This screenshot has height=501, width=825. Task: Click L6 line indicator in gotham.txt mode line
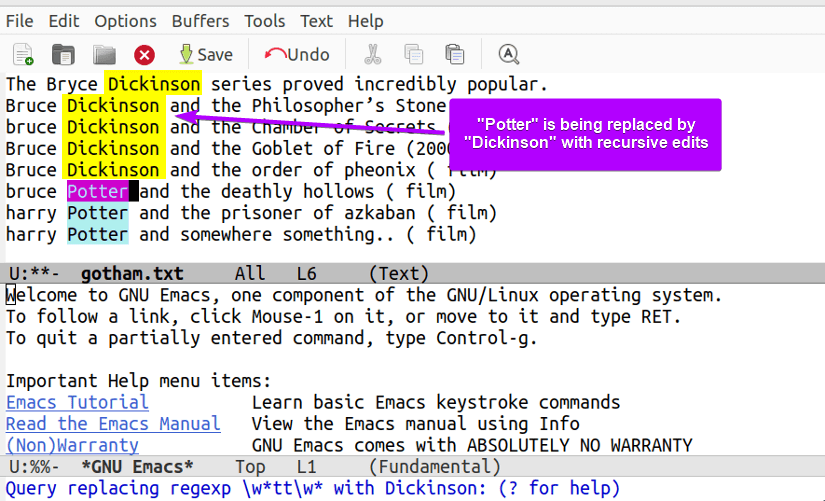pos(306,274)
